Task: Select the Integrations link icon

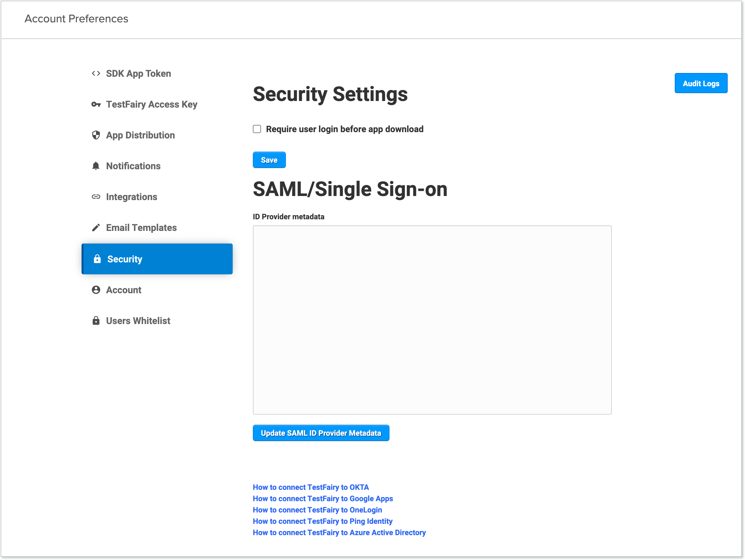Action: [x=96, y=197]
